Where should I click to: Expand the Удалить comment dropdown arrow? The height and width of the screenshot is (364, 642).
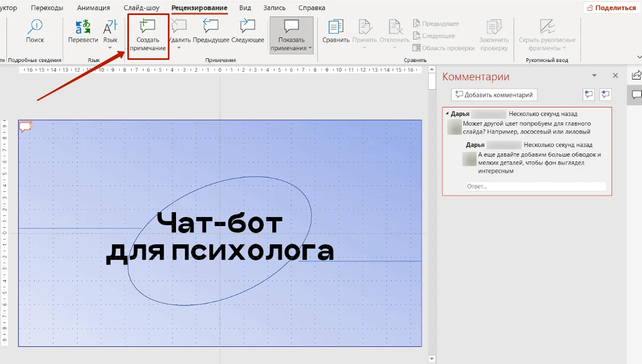(x=179, y=48)
